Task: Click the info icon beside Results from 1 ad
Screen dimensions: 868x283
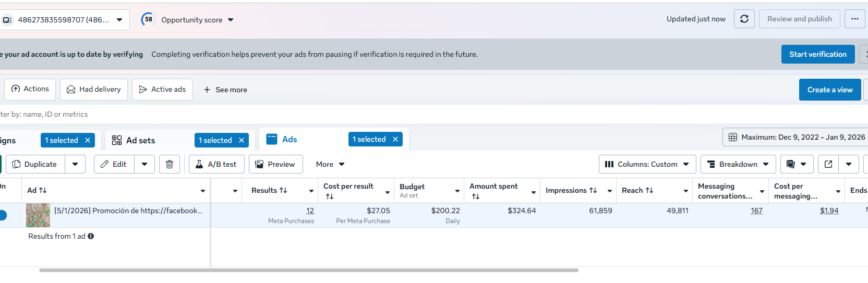Action: pyautogui.click(x=91, y=236)
